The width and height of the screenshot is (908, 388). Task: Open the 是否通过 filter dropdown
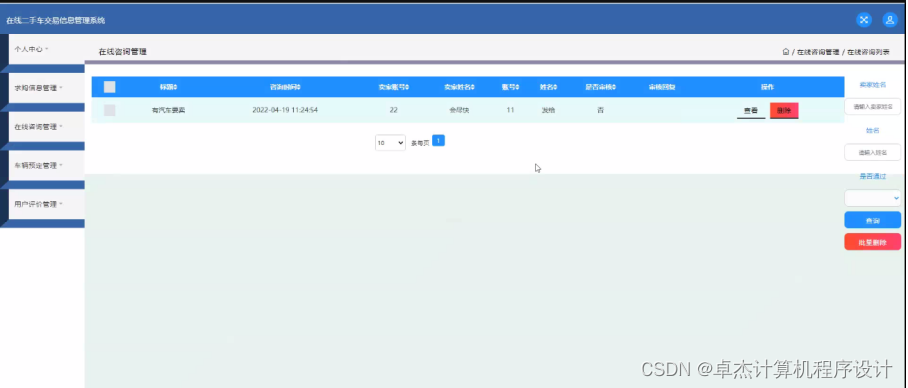(873, 198)
